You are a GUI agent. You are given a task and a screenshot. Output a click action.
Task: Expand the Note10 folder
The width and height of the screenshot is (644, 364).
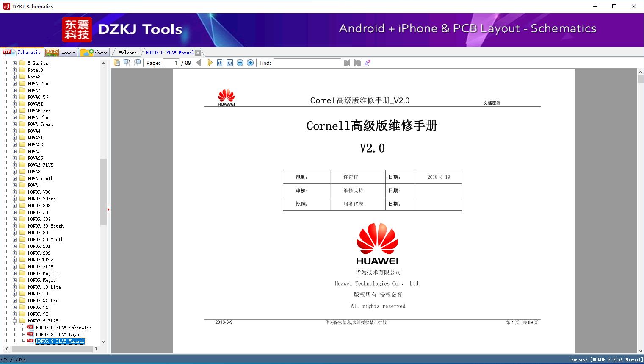(x=14, y=70)
